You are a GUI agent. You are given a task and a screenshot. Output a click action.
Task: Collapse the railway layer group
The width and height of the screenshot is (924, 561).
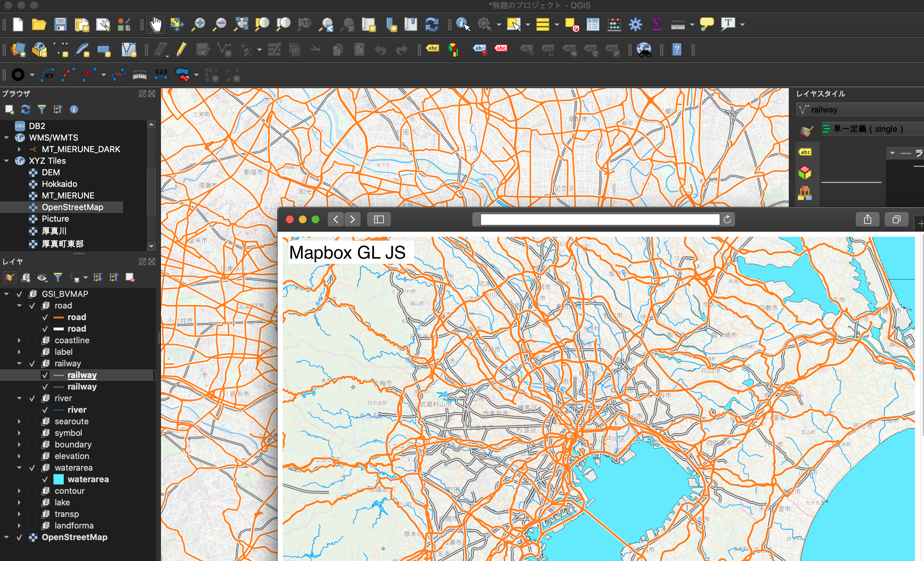[19, 363]
